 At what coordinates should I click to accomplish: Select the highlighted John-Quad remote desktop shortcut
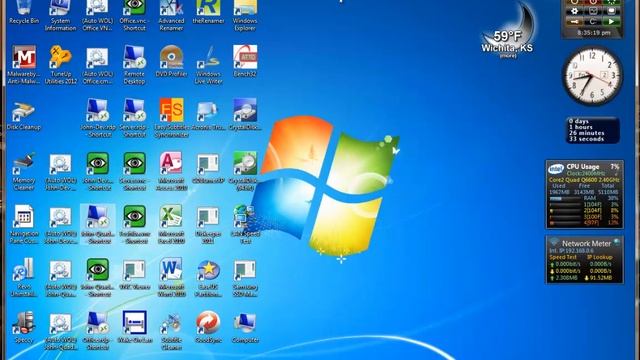98,224
